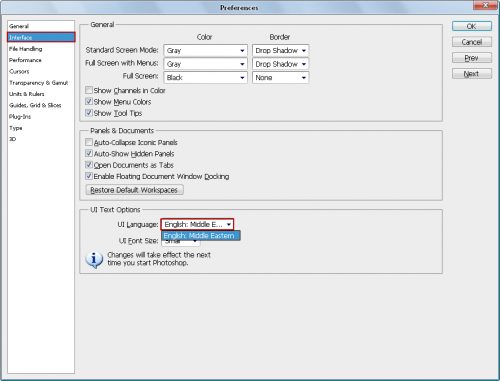This screenshot has width=500, height=381.
Task: Open Full Screen with Menus border dropdown
Action: pos(280,64)
